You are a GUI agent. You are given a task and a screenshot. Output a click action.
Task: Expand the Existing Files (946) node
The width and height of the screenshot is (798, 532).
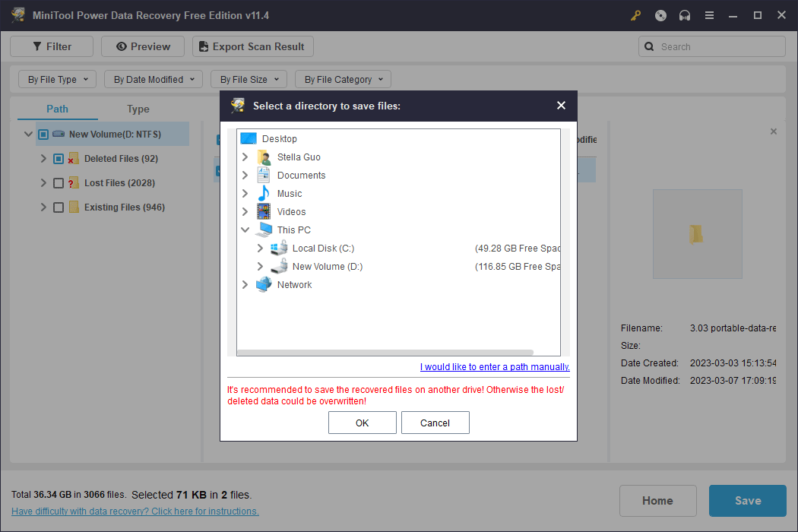click(x=43, y=207)
